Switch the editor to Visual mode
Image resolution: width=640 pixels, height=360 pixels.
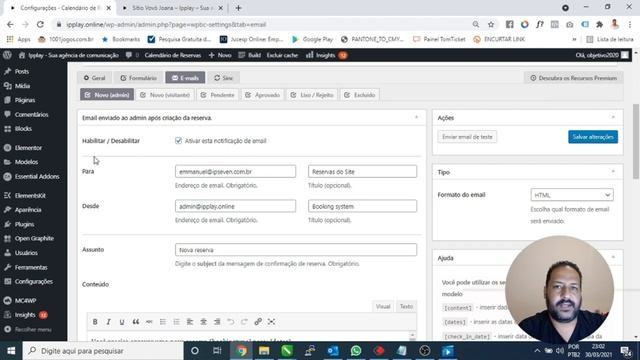383,307
